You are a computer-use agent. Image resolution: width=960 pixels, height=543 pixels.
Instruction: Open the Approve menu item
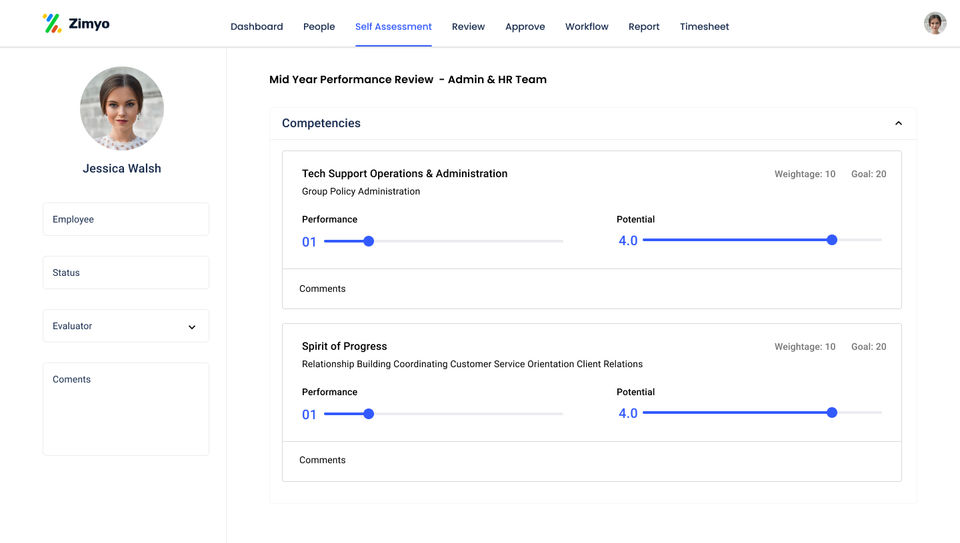coord(525,27)
